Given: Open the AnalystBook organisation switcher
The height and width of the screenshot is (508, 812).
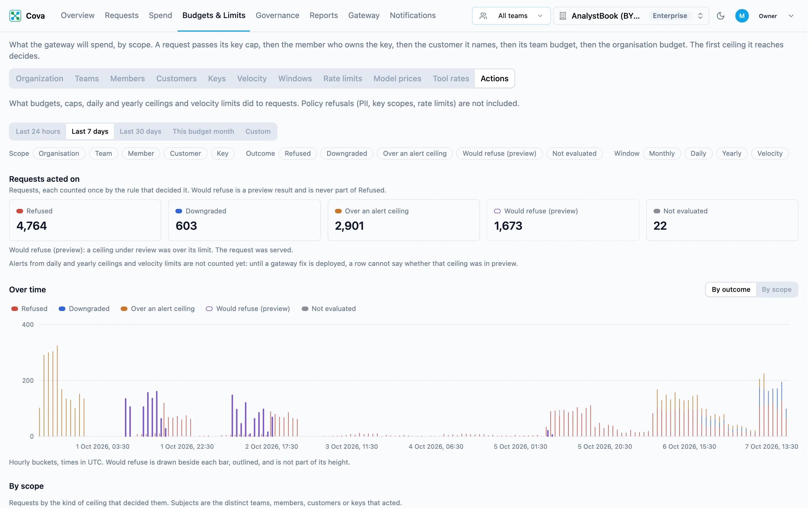Looking at the screenshot, I should click(631, 16).
